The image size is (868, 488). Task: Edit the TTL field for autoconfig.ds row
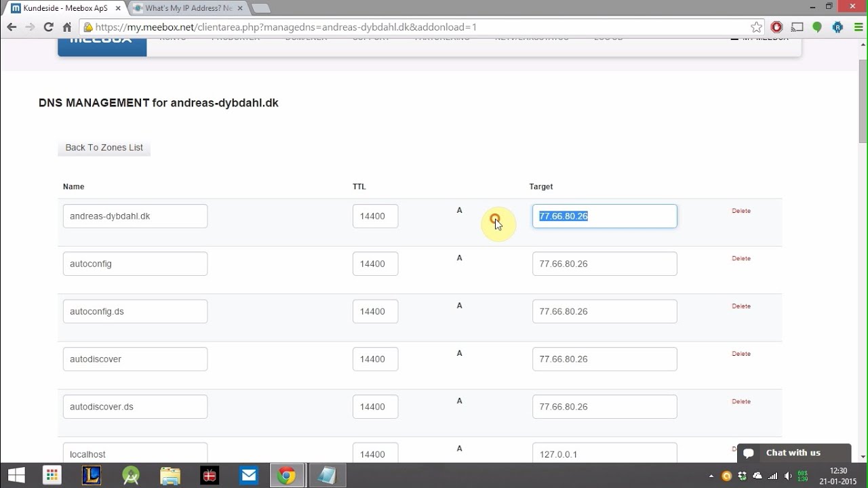point(375,312)
